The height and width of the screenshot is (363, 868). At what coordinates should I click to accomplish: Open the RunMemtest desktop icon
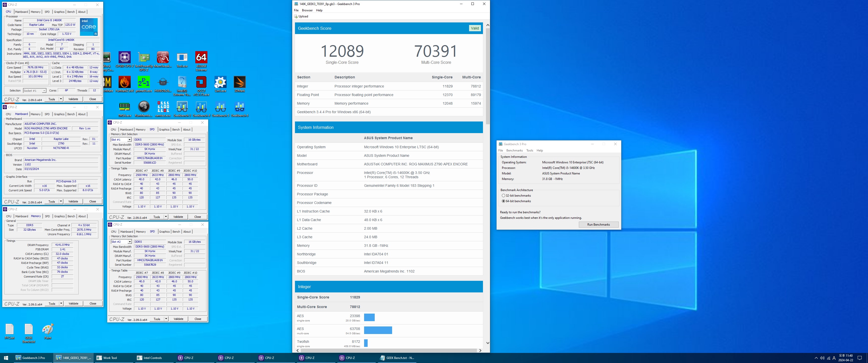tap(144, 109)
